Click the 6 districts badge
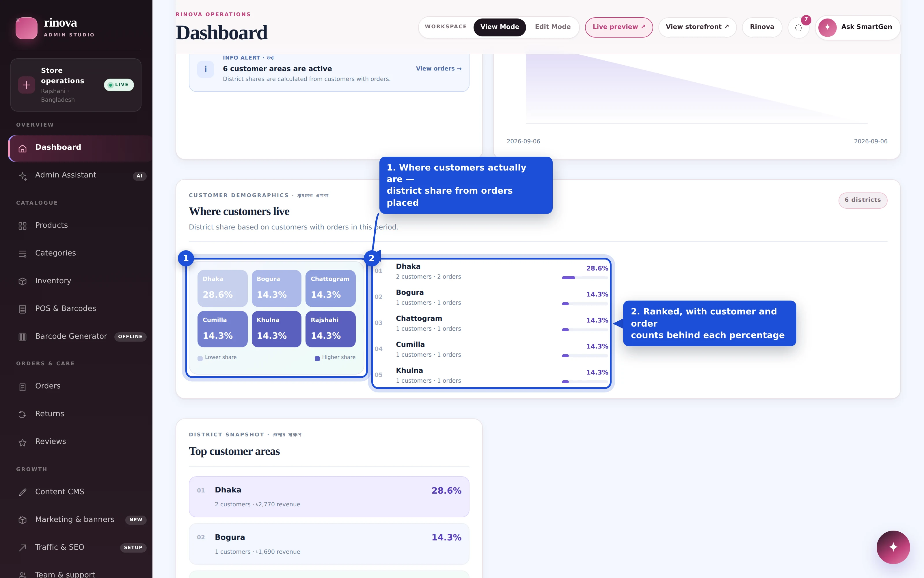924x578 pixels. tap(862, 200)
